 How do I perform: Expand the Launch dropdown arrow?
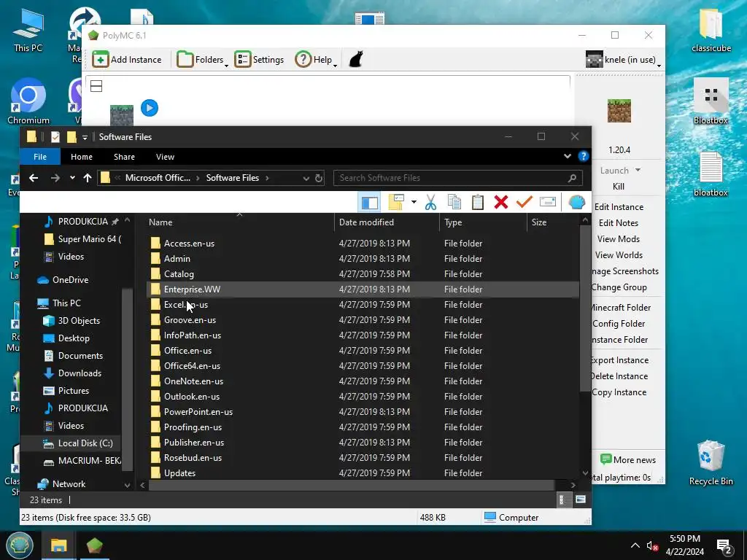pos(638,170)
